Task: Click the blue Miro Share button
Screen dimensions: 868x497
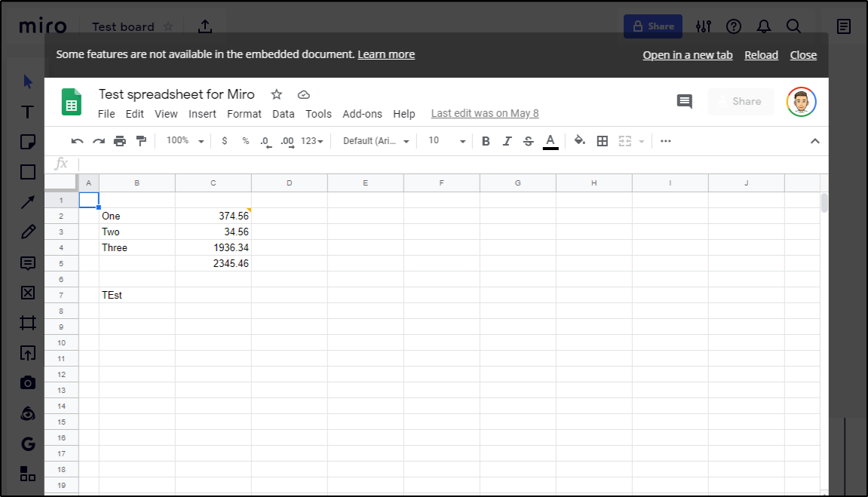Action: 652,26
